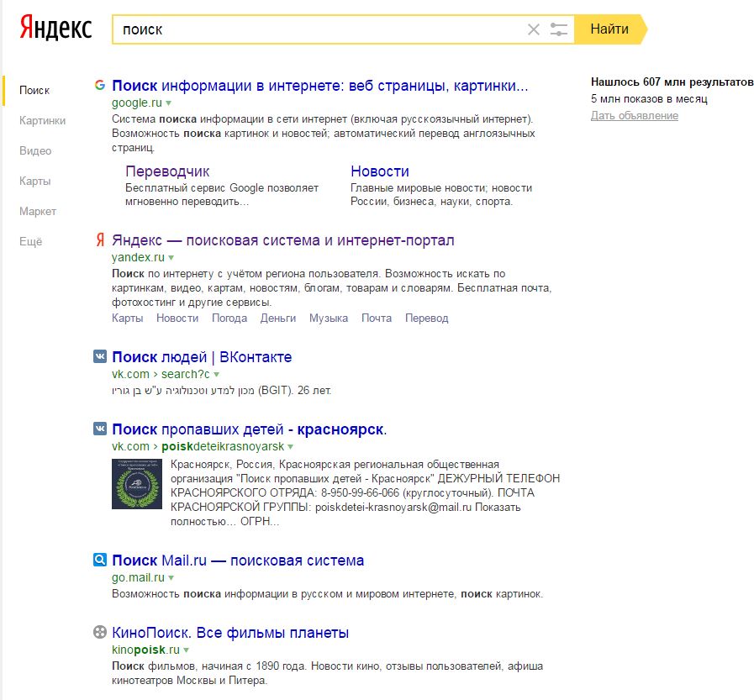Open advanced search settings sliders icon
This screenshot has width=754, height=700.
(x=558, y=29)
